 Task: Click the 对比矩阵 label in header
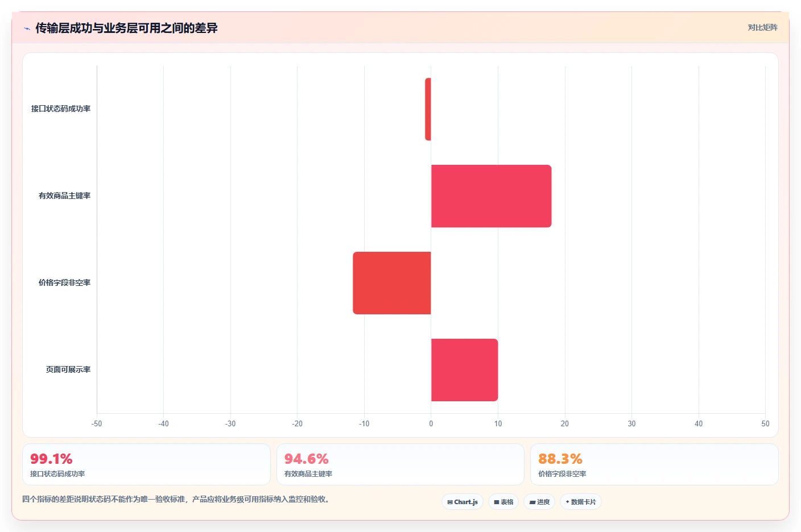pyautogui.click(x=762, y=27)
